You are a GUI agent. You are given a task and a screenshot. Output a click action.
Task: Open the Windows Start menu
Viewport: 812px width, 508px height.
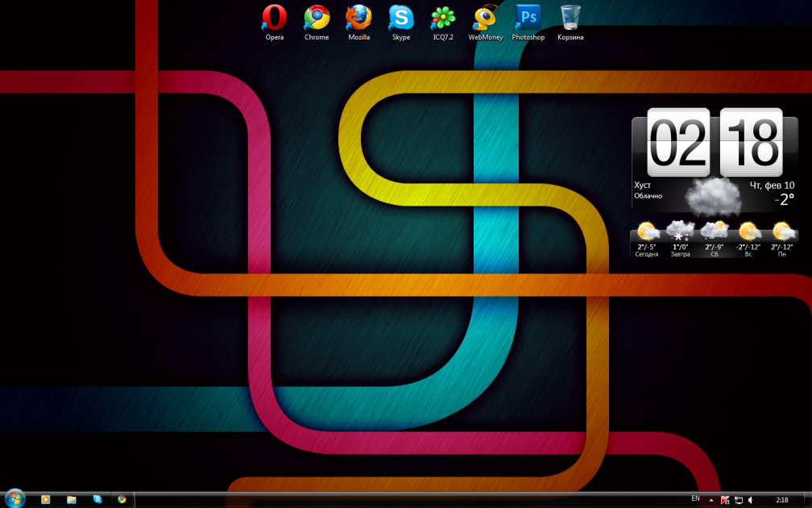pos(14,499)
